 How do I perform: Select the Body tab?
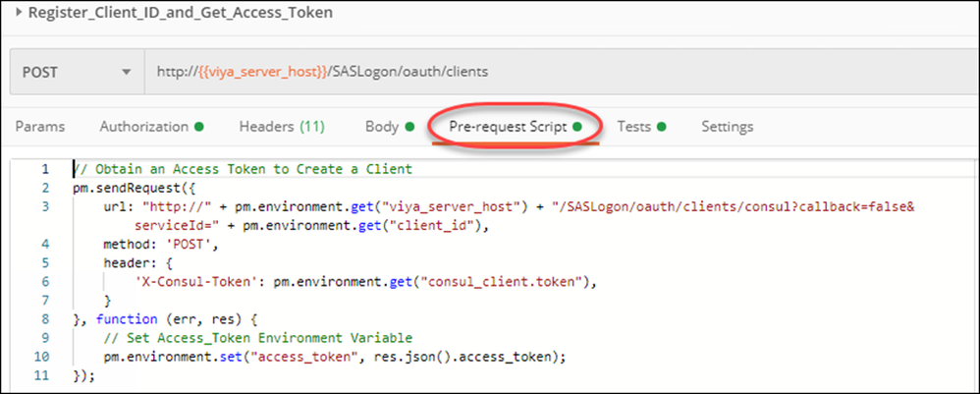[x=382, y=127]
